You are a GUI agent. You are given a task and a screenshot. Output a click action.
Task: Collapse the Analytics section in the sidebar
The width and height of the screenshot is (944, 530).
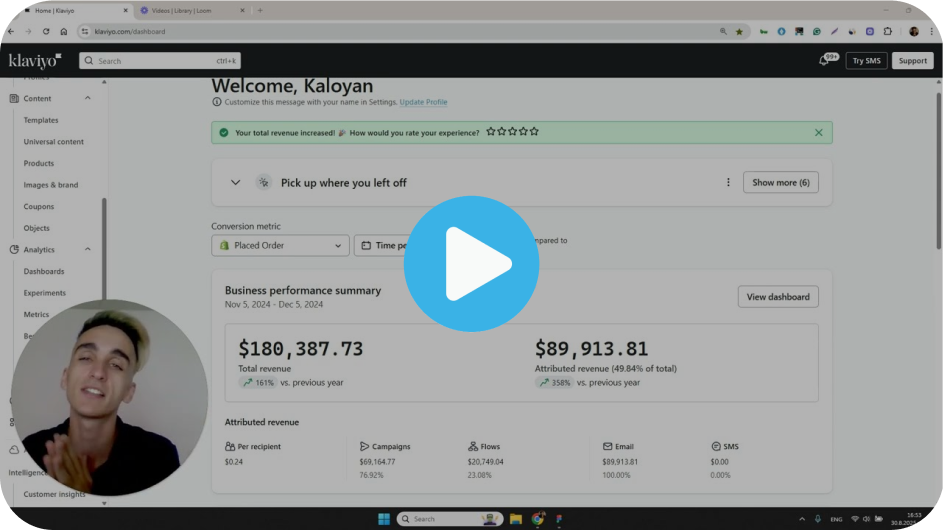pos(88,250)
